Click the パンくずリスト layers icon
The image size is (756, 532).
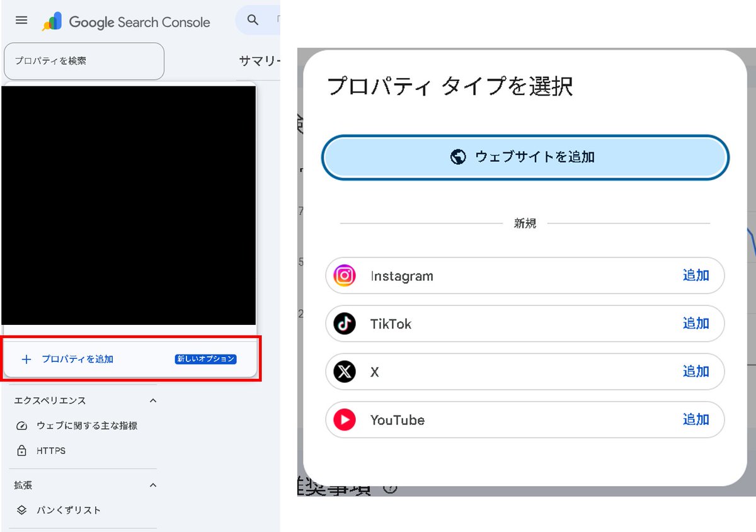(x=22, y=511)
